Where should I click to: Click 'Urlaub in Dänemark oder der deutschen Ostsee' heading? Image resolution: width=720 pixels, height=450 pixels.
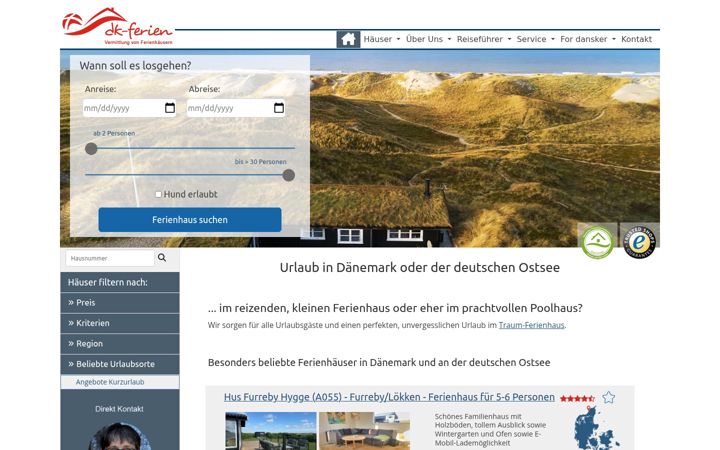tap(420, 267)
